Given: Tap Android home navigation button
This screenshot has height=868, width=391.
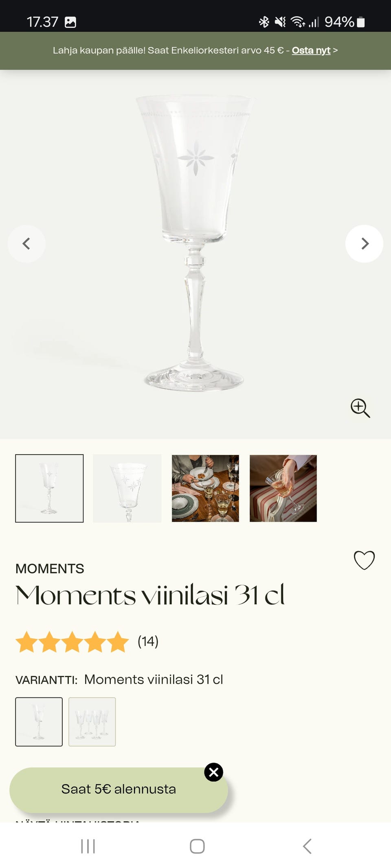Looking at the screenshot, I should click(x=197, y=846).
